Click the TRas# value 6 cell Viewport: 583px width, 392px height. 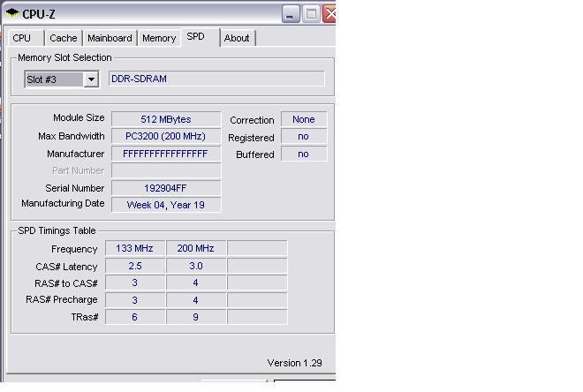pos(135,317)
